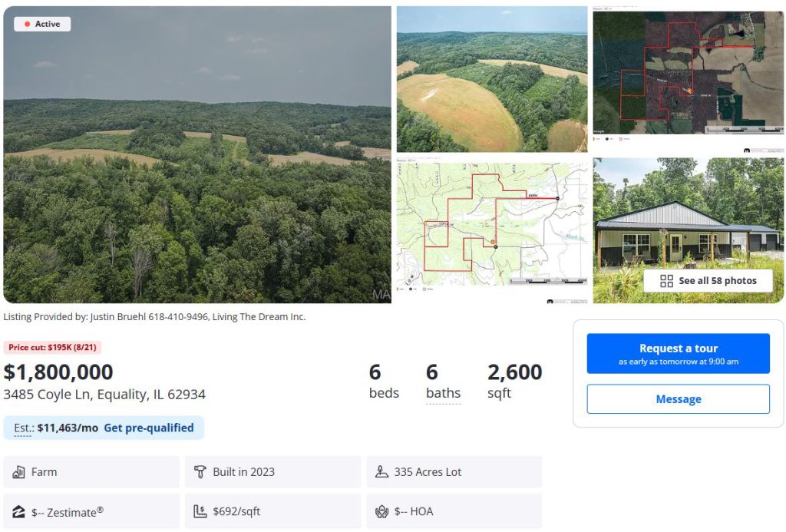The width and height of the screenshot is (786, 532).
Task: Open See all 58 photos
Action: [708, 281]
